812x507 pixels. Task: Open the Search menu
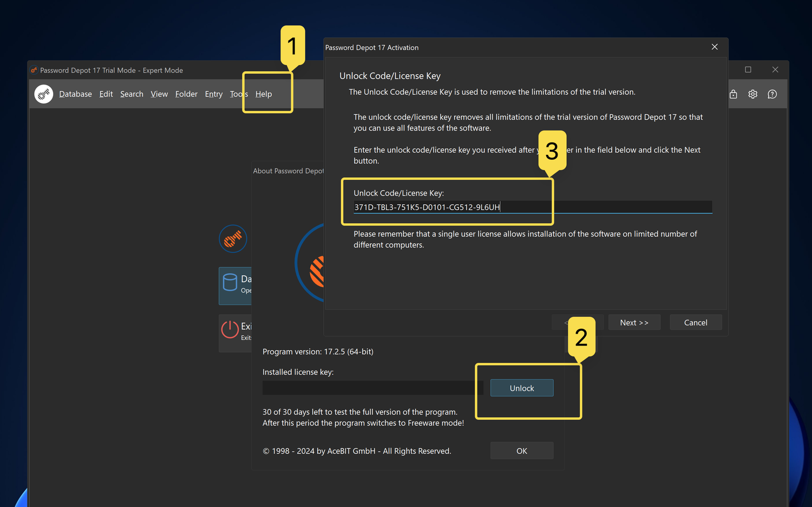coord(132,94)
